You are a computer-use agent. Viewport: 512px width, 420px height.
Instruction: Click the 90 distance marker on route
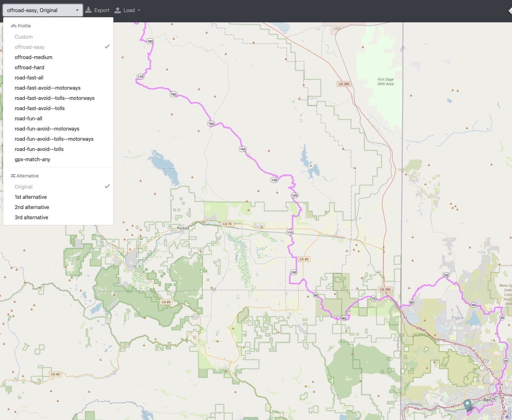(316, 295)
